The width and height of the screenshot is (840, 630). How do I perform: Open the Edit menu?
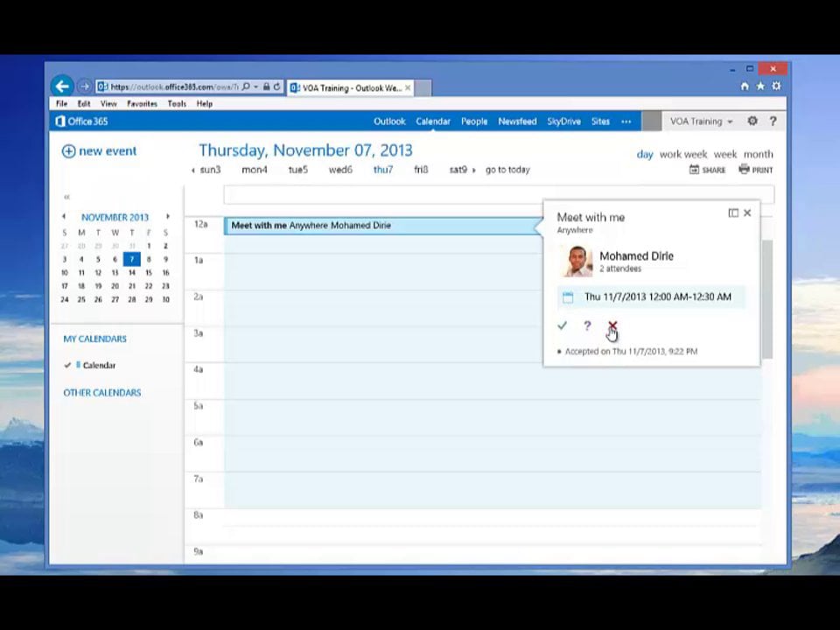(84, 104)
